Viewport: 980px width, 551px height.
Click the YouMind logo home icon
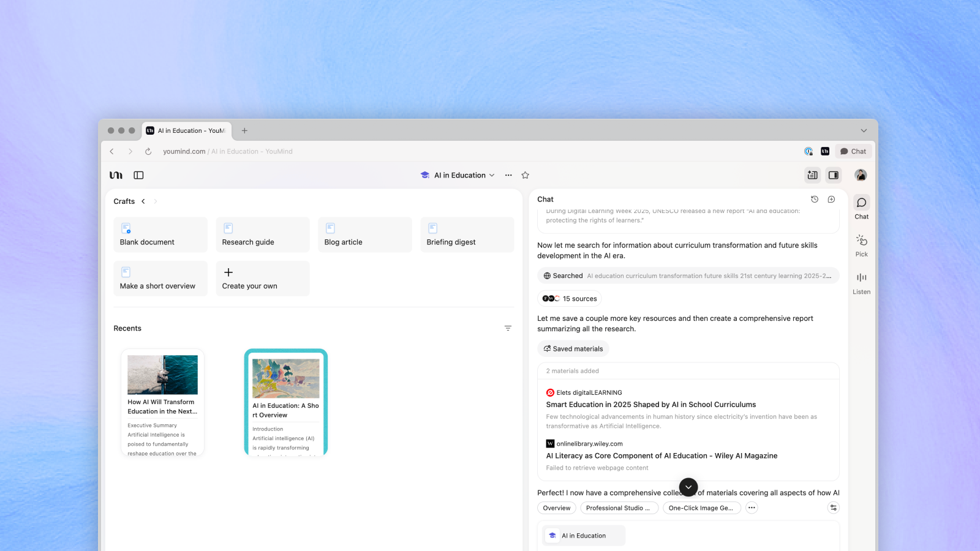[x=116, y=175]
